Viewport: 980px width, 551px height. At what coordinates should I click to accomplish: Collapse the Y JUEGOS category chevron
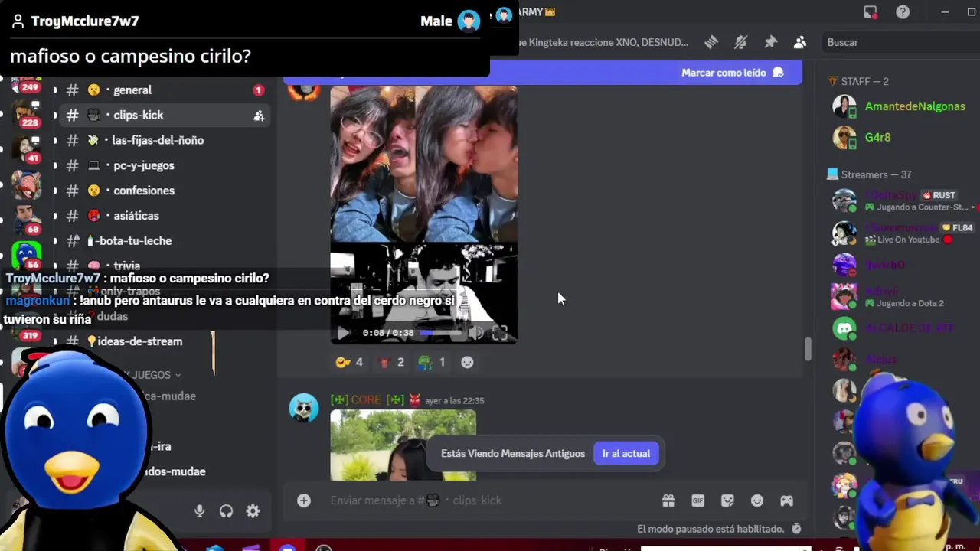tap(178, 375)
